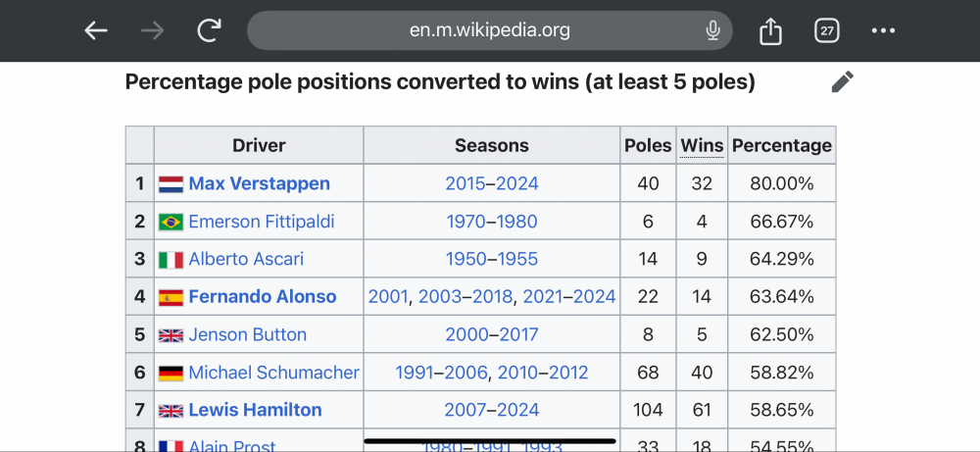Tap the address bar showing en.m.wikipedia.org
The height and width of the screenshot is (452, 980).
point(489,30)
